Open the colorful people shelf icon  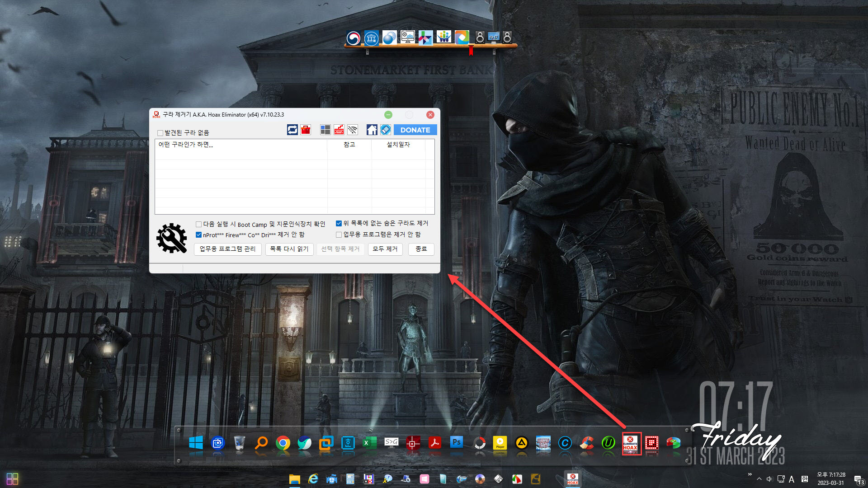[443, 37]
